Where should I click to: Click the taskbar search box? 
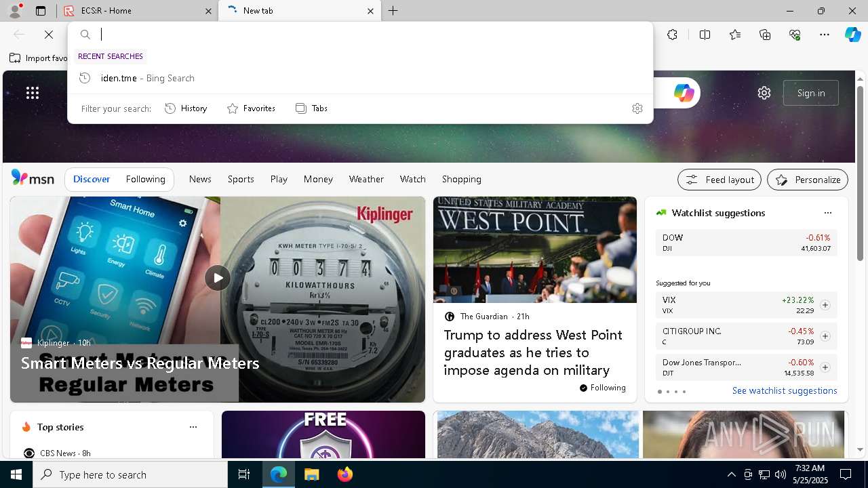(x=130, y=474)
